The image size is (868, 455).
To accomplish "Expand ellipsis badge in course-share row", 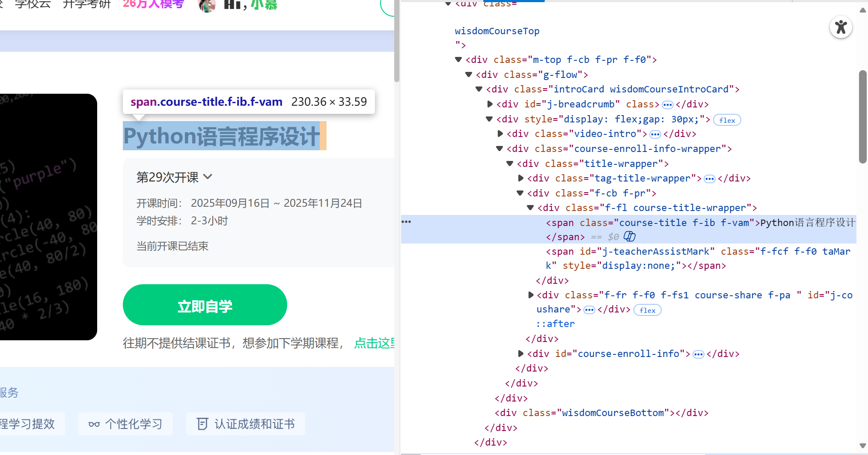I will point(589,310).
